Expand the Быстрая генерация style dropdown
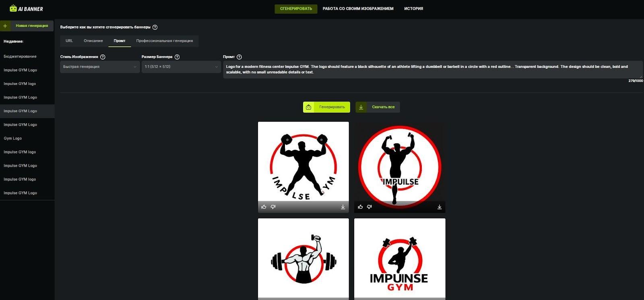The image size is (644, 300). point(100,67)
